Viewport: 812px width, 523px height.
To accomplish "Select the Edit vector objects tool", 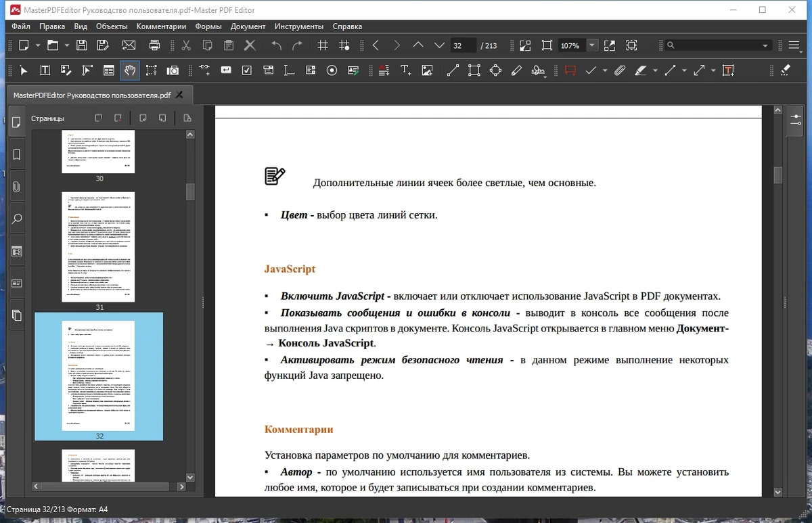I will (x=87, y=70).
